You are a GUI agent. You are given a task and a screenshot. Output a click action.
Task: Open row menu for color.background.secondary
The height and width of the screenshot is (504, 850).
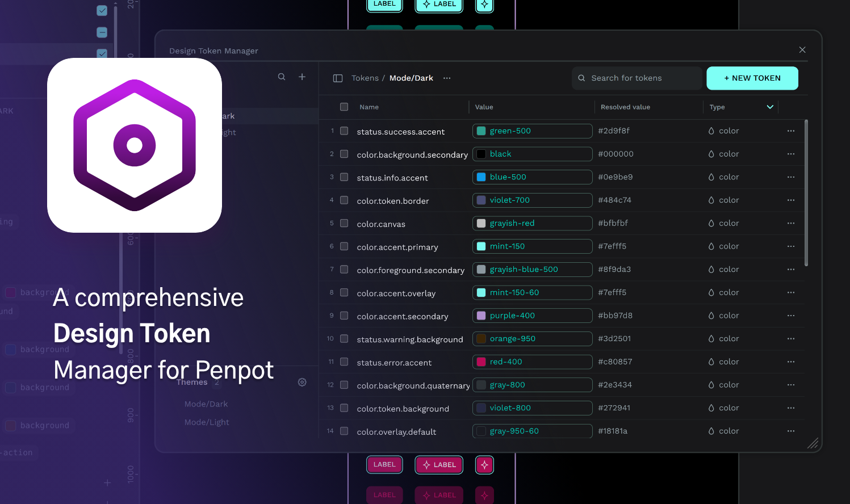[x=791, y=154]
